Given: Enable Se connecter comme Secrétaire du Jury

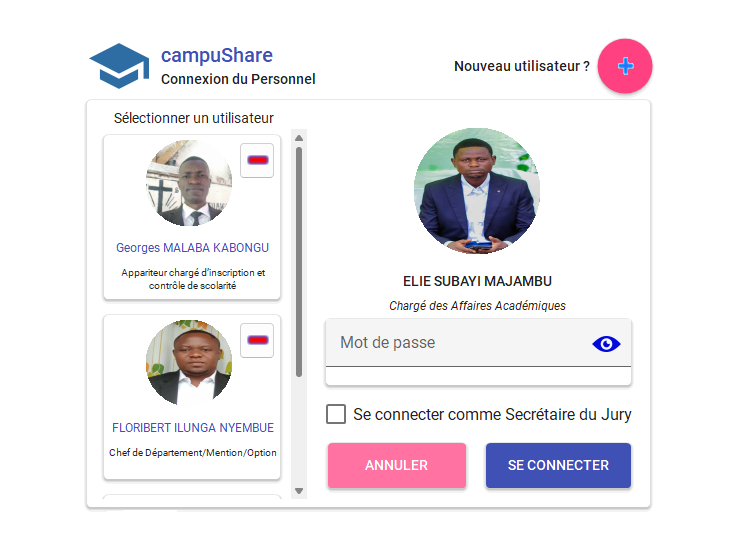Looking at the screenshot, I should pos(336,414).
